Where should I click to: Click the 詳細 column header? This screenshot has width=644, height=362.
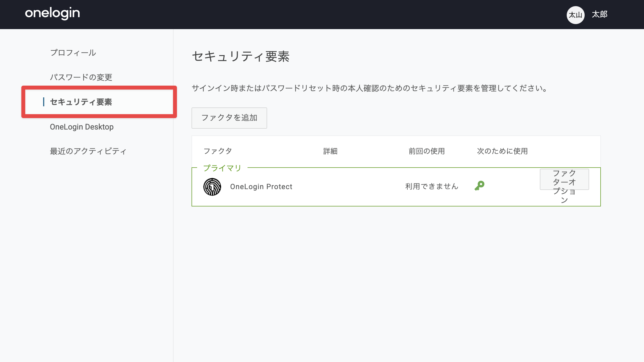pyautogui.click(x=330, y=151)
